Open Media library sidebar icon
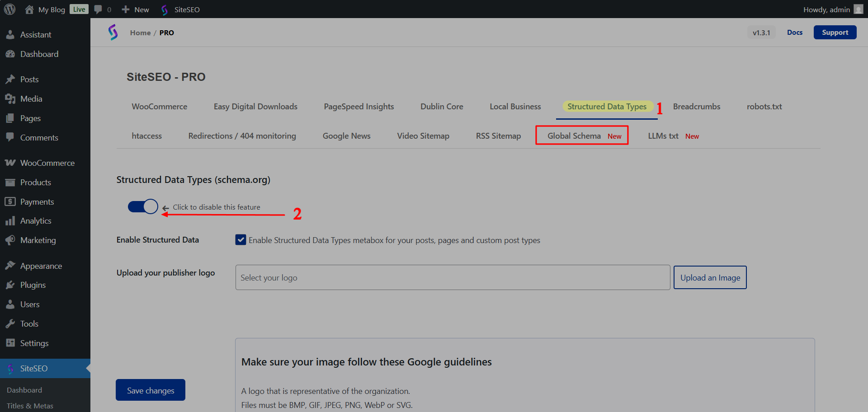 tap(10, 99)
